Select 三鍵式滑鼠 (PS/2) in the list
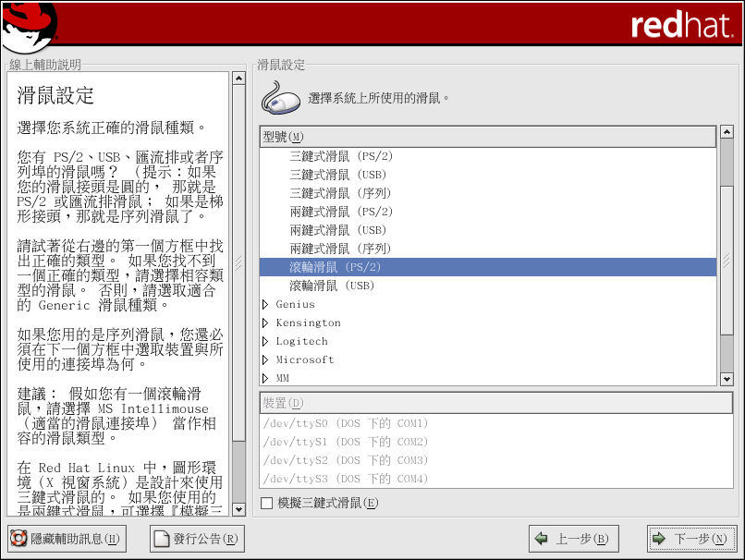 click(x=341, y=156)
